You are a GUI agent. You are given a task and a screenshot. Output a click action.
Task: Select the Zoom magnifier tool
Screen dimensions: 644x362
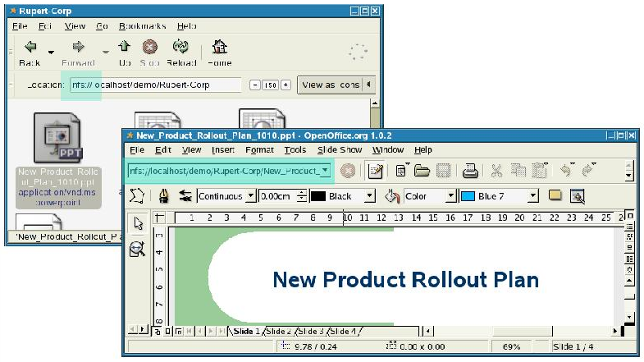tap(137, 249)
